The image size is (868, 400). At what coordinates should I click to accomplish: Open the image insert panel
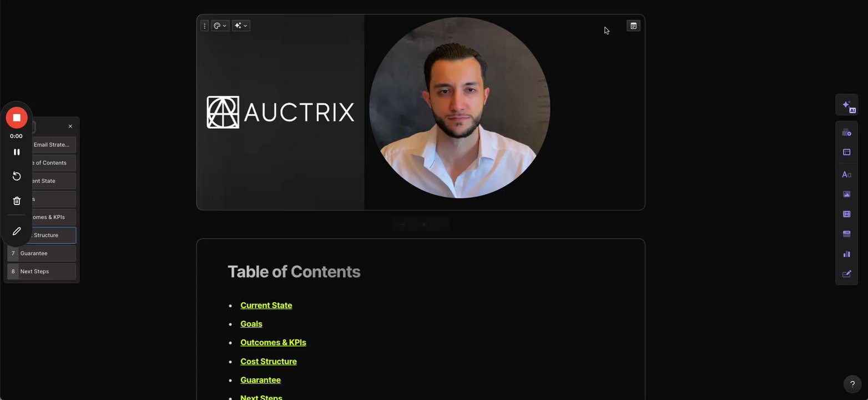pyautogui.click(x=847, y=194)
